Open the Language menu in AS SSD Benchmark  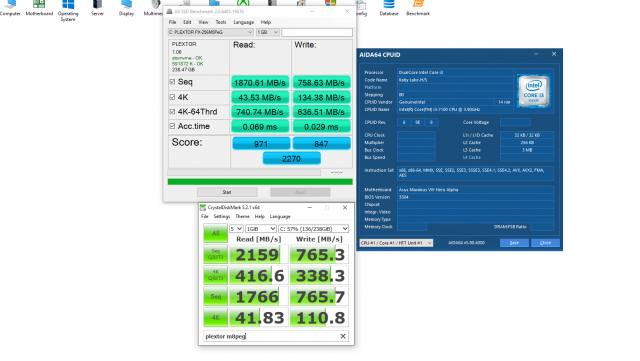[x=244, y=22]
